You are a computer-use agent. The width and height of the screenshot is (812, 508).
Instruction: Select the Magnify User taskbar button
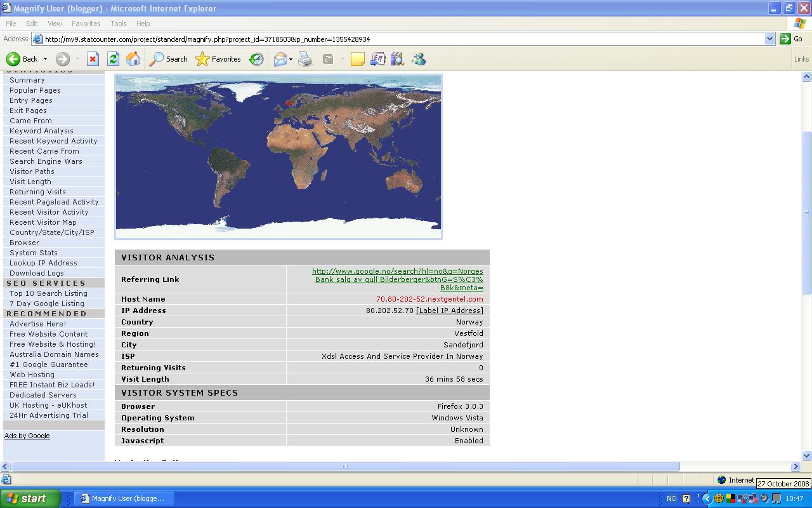(x=123, y=498)
